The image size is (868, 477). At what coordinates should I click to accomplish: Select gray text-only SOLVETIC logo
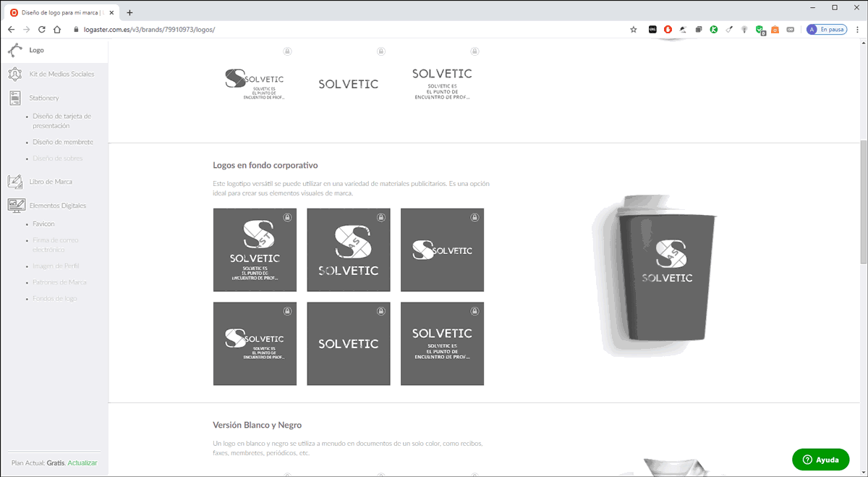point(349,344)
